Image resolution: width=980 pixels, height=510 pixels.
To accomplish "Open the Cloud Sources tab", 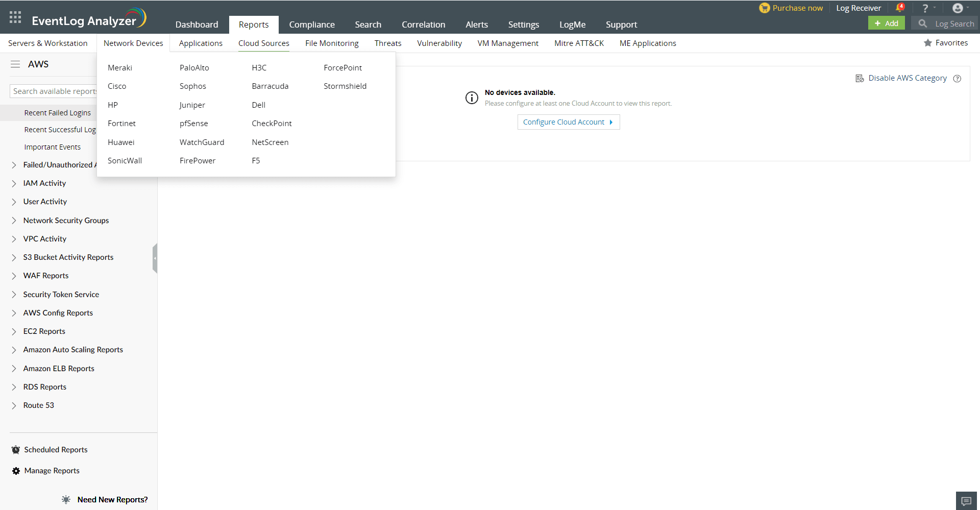I will click(x=263, y=43).
